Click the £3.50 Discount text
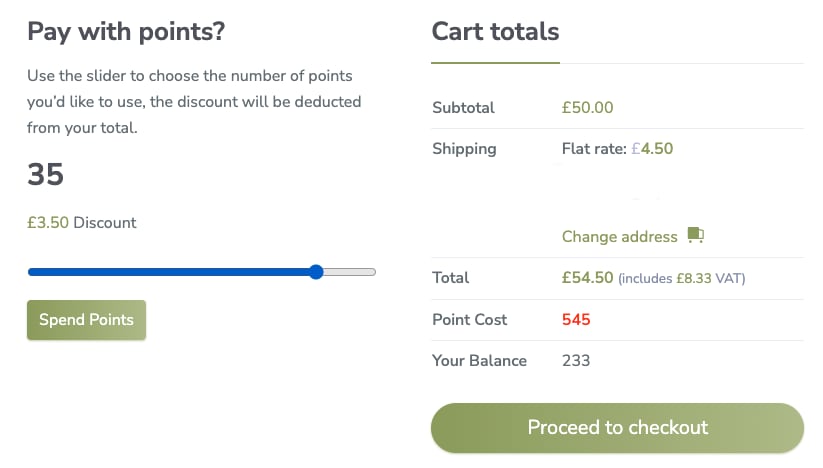 tap(82, 223)
